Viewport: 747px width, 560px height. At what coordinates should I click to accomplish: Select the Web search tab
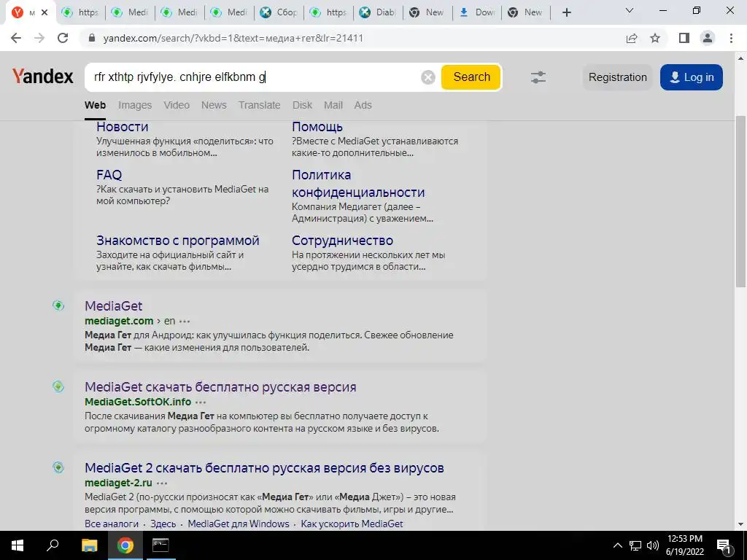96,105
